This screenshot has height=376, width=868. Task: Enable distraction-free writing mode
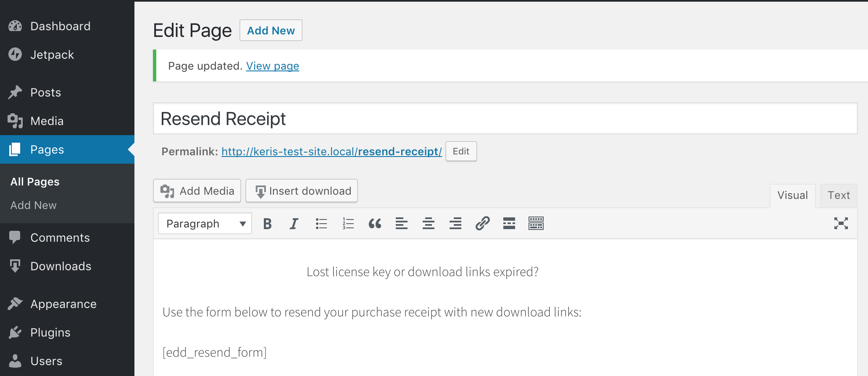pyautogui.click(x=841, y=223)
